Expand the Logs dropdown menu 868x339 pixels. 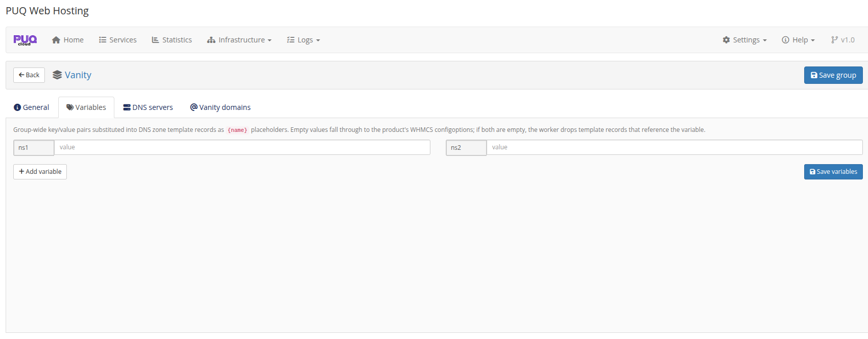pyautogui.click(x=303, y=40)
